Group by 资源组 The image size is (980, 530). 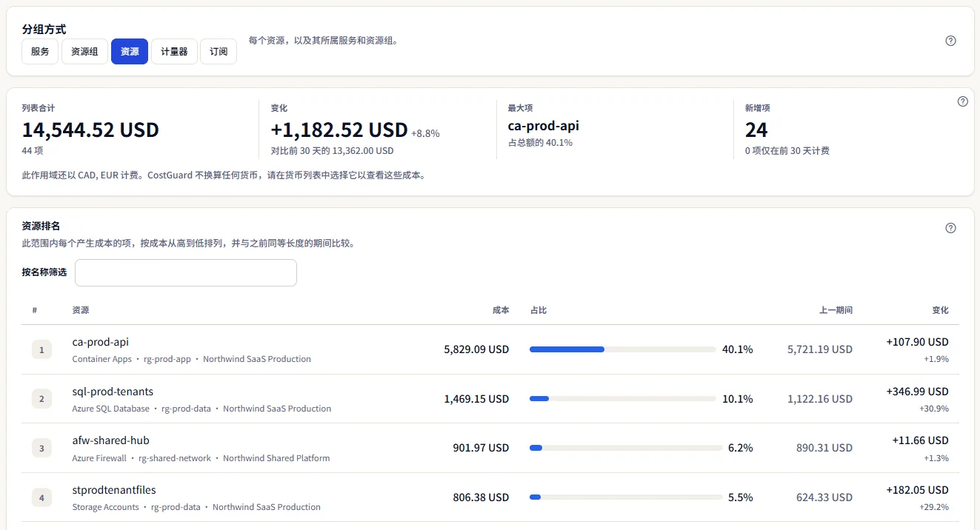coord(84,52)
